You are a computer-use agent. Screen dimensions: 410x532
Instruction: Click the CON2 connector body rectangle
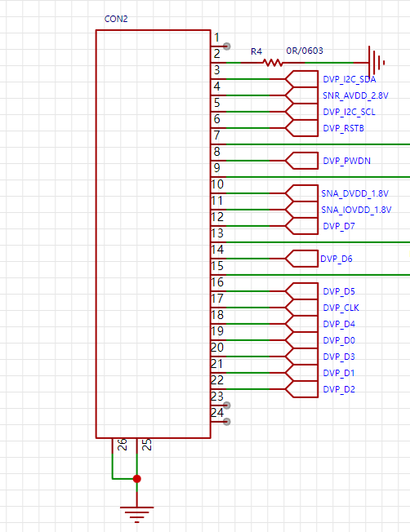point(154,234)
